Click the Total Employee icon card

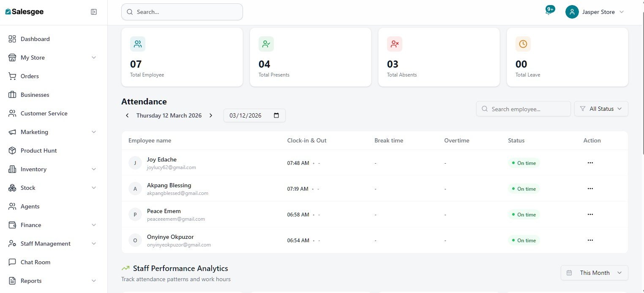pyautogui.click(x=137, y=44)
